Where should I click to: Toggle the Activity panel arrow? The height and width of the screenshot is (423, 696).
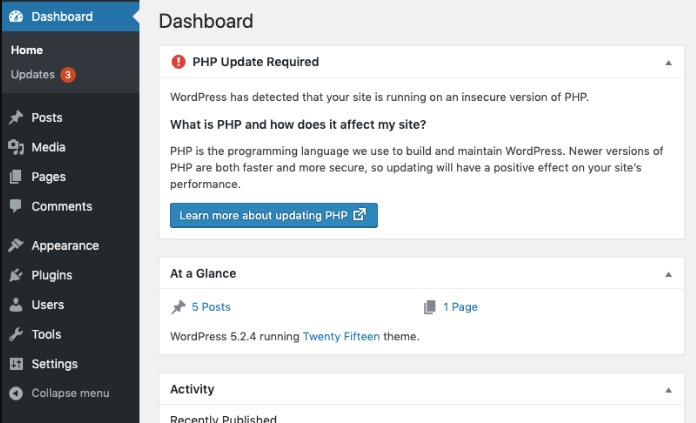pyautogui.click(x=668, y=389)
